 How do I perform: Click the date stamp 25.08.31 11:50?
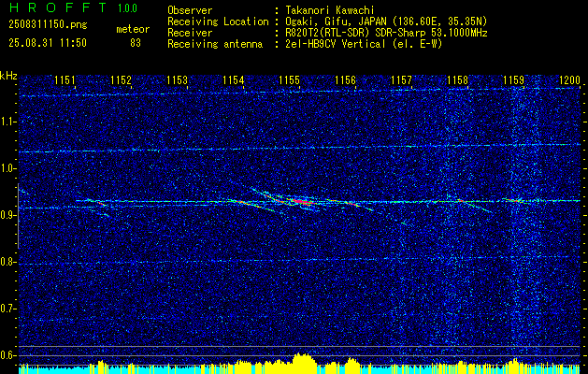48,43
